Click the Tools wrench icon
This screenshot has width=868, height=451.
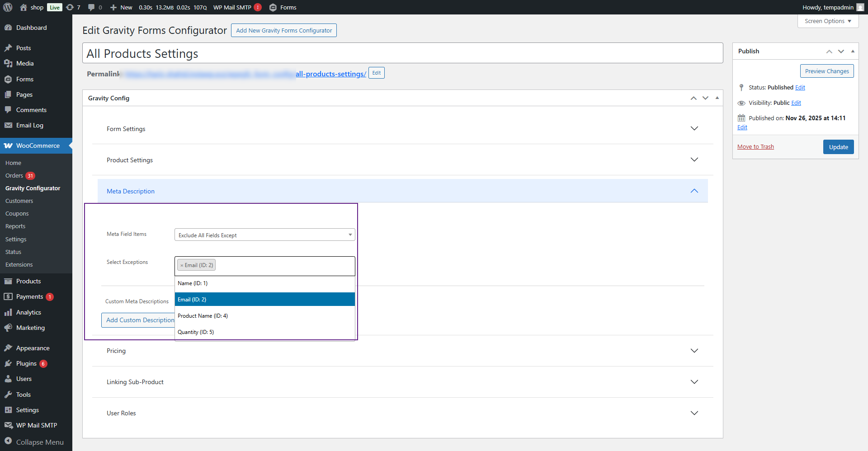(8, 395)
